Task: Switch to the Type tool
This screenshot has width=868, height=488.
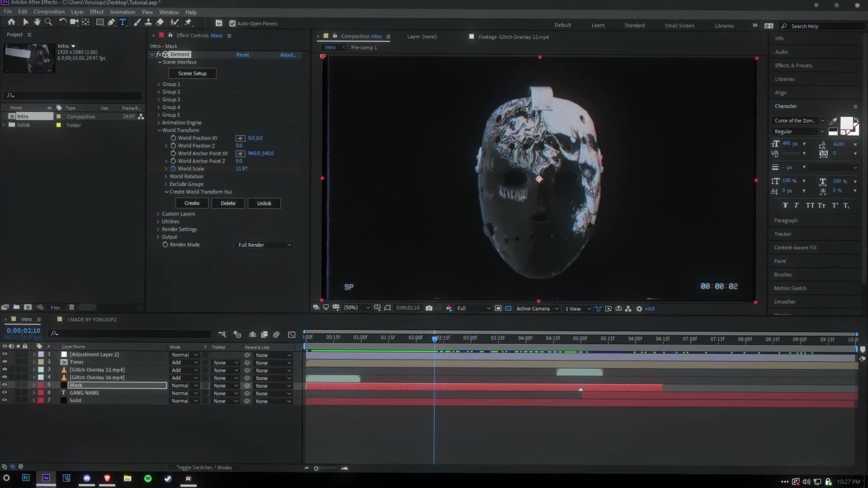Action: coord(123,22)
